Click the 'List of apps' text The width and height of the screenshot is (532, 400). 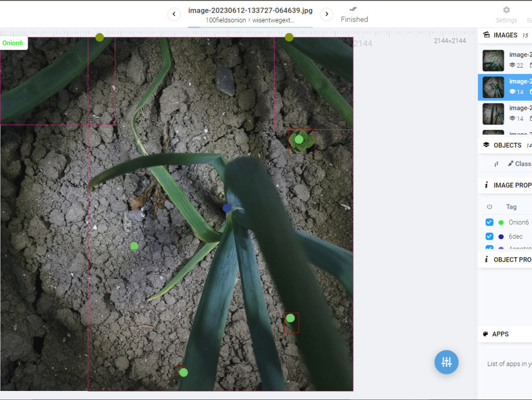coord(509,364)
